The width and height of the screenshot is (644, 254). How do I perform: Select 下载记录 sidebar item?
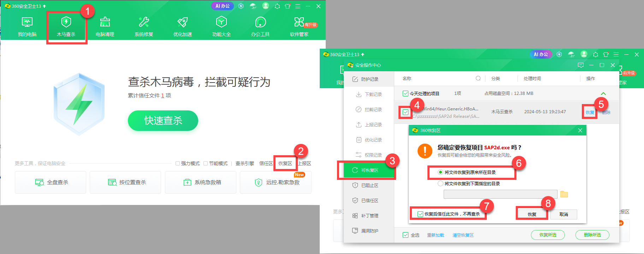(x=369, y=95)
